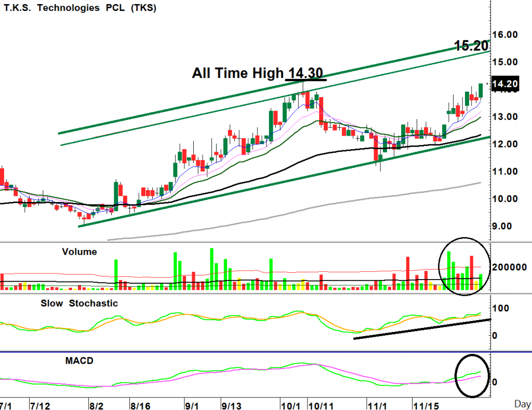Click the 9.00 price axis label

(x=502, y=227)
